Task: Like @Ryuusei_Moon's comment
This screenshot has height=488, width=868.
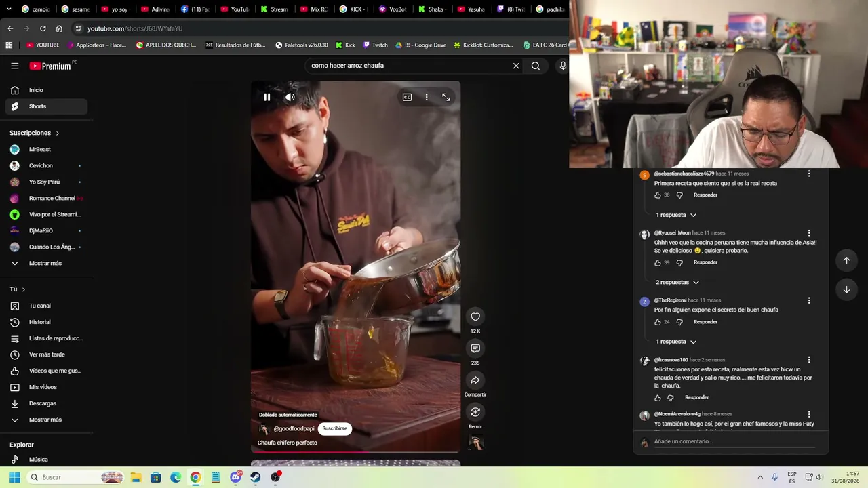Action: 657,263
